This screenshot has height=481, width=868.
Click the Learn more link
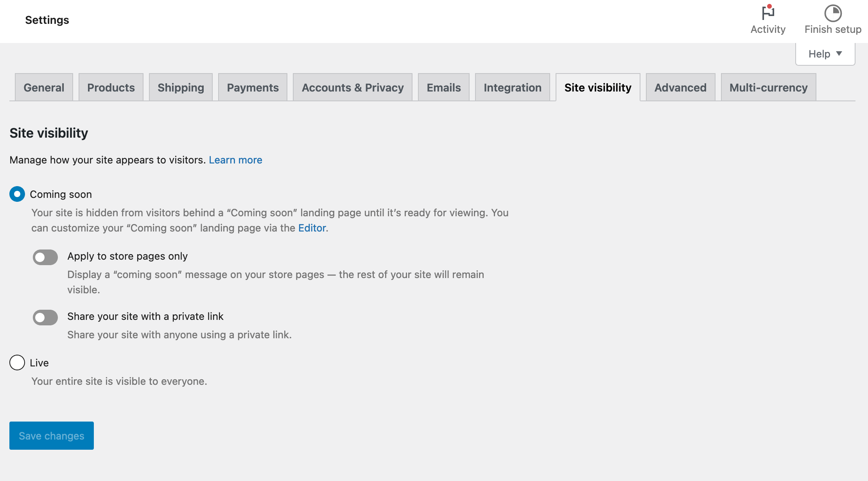236,160
